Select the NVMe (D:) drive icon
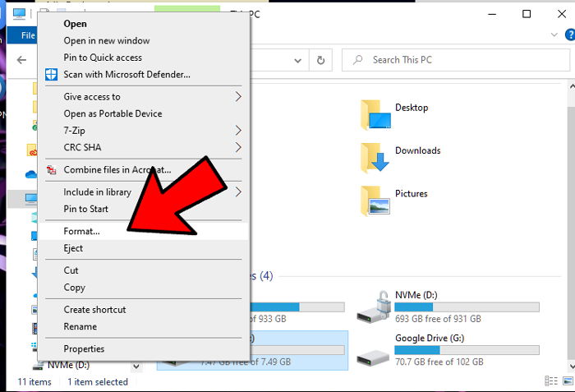 pyautogui.click(x=373, y=307)
